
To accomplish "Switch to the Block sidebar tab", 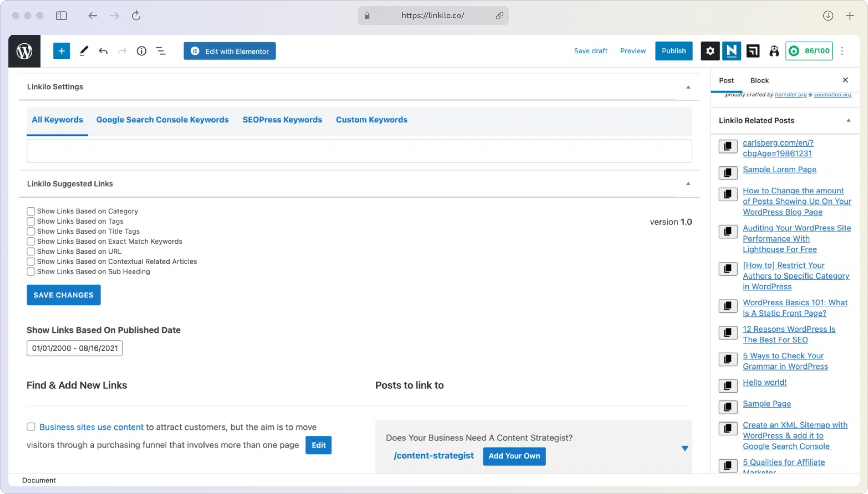I will pos(759,80).
